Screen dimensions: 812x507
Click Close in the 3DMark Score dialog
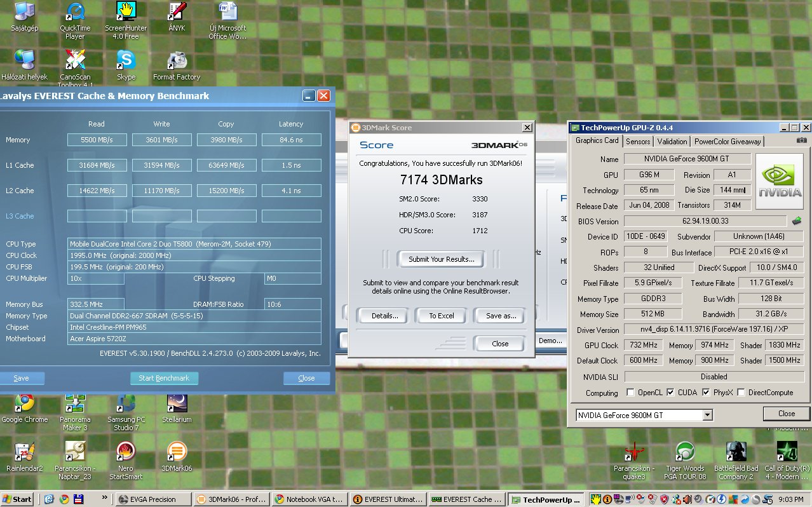(500, 344)
